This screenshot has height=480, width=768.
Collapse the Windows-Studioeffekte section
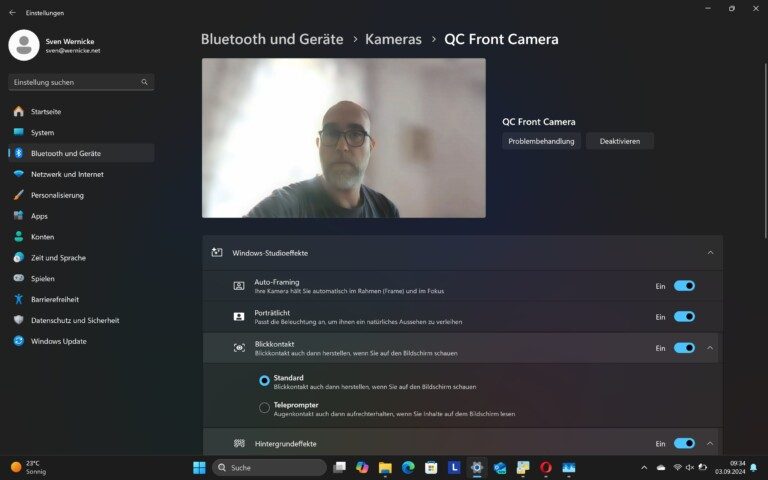pos(710,253)
